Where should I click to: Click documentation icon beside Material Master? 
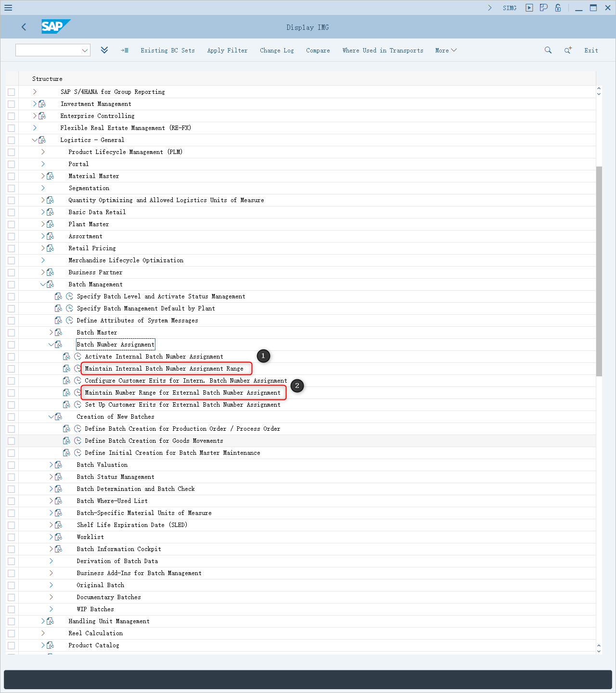(51, 176)
